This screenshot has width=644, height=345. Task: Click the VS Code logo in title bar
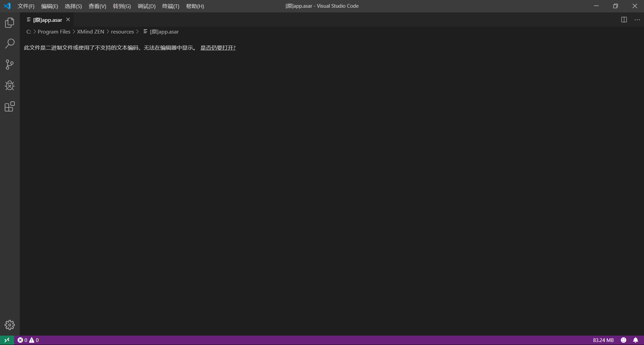click(7, 6)
